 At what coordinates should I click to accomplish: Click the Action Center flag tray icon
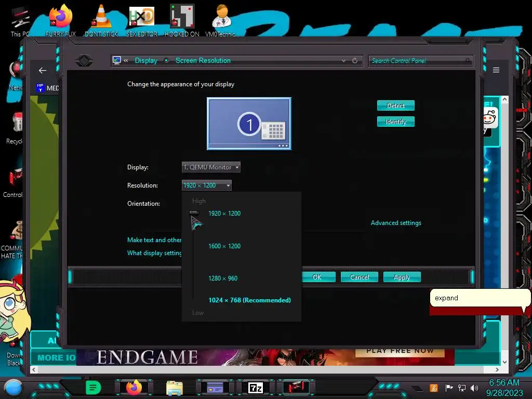point(449,388)
